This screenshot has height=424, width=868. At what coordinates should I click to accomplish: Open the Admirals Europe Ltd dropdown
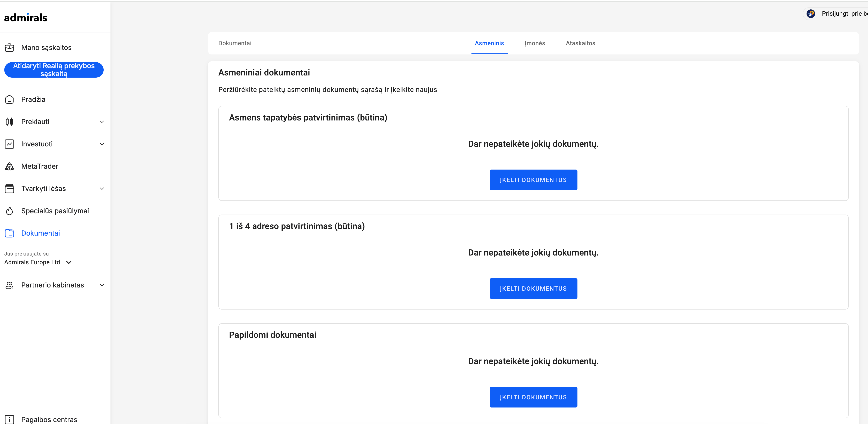[x=38, y=262]
